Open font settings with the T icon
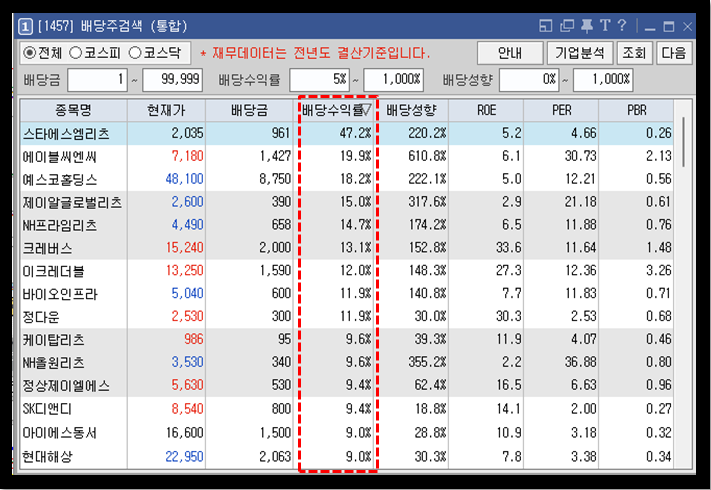The width and height of the screenshot is (711, 490). (x=605, y=25)
